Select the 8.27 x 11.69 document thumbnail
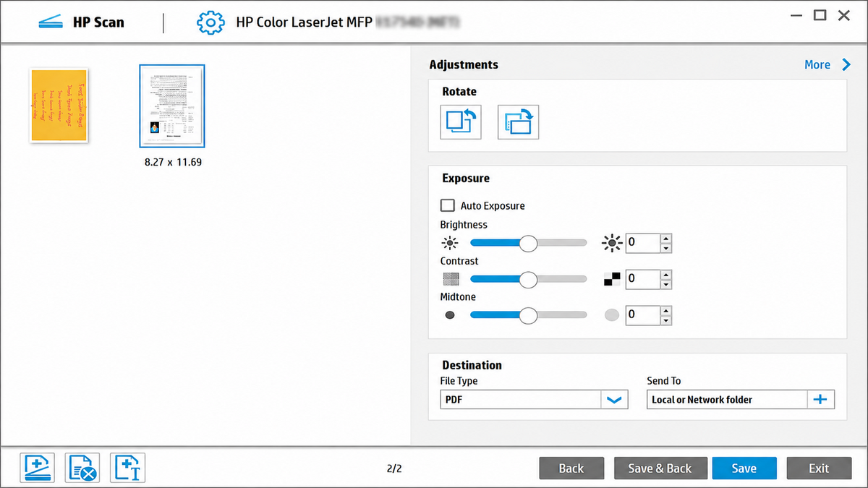 (x=172, y=106)
